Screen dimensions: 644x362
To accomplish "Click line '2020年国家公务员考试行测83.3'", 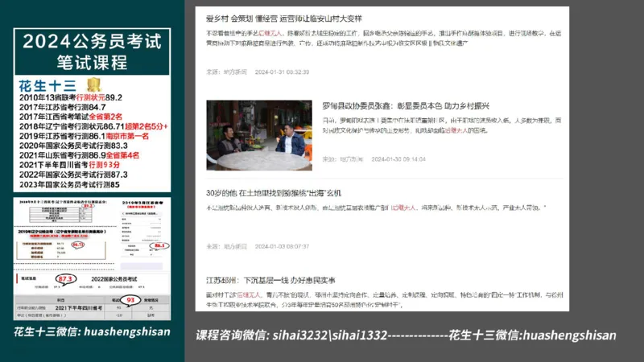I will [x=73, y=146].
